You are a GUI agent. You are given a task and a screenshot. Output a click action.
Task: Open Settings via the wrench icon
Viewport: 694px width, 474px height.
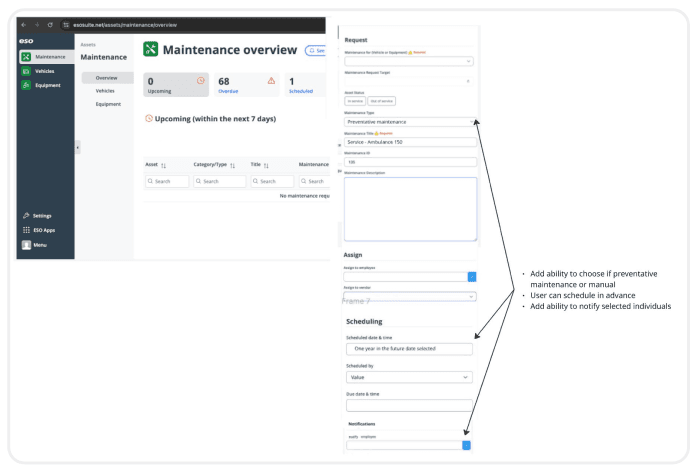point(26,216)
